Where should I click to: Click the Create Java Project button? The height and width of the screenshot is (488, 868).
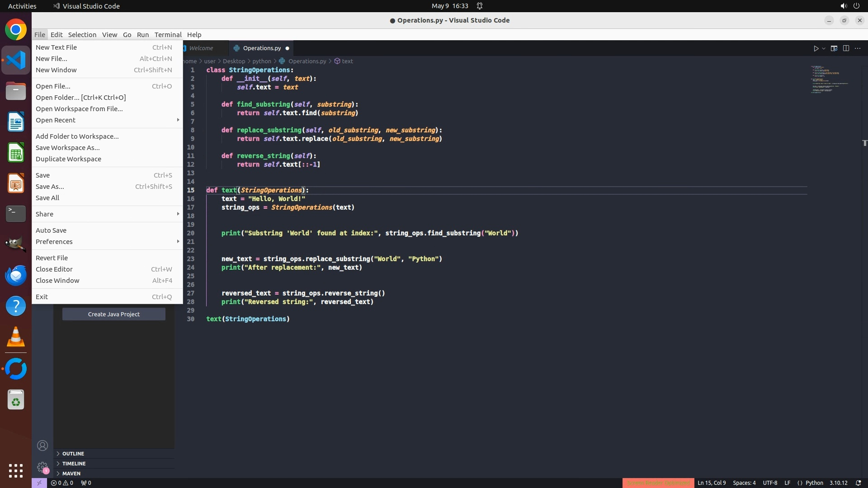click(114, 314)
